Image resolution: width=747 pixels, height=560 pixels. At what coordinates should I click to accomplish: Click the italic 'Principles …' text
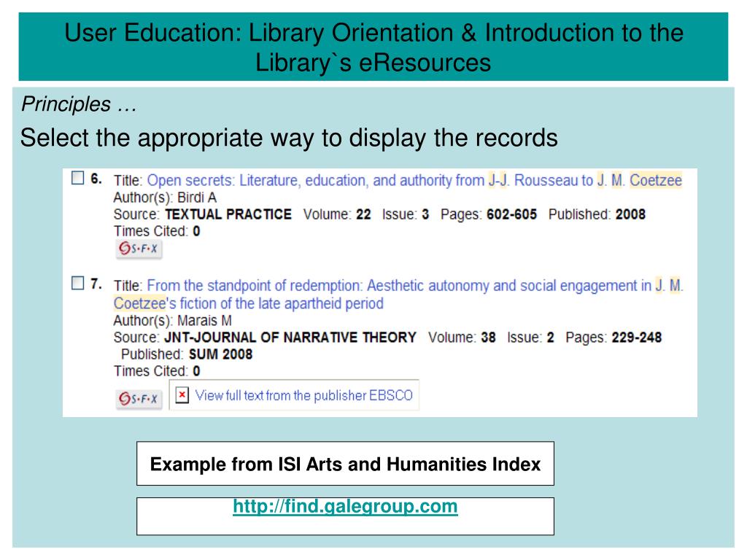(79, 104)
